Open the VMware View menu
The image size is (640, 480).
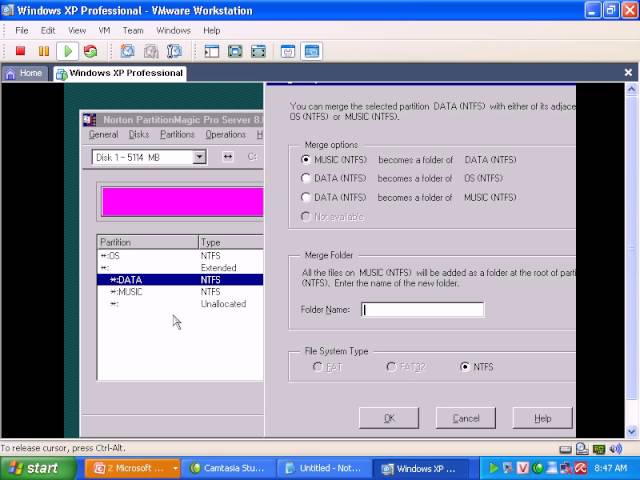(x=77, y=30)
